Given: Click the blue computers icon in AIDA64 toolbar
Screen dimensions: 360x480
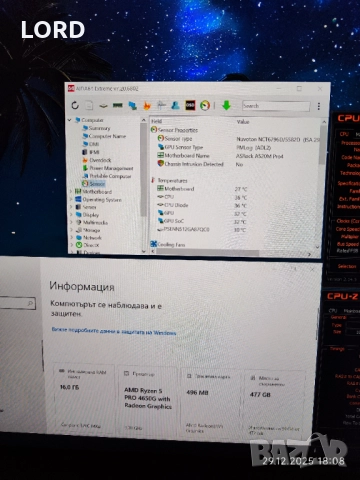Looking at the screenshot, I should (132, 106).
